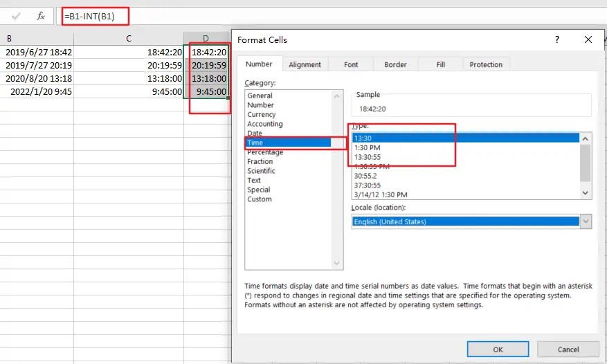The height and width of the screenshot is (364, 607).
Task: Select column D header
Action: (x=206, y=38)
